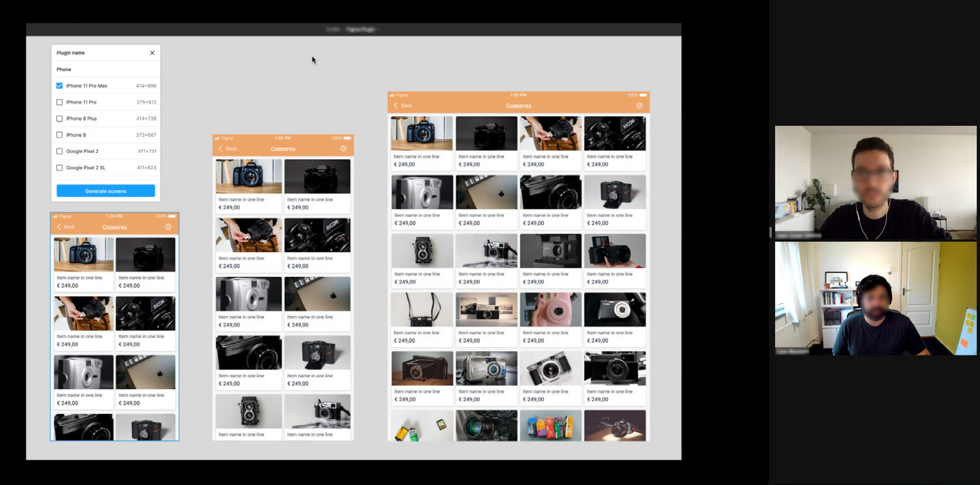Image resolution: width=980 pixels, height=485 pixels.
Task: Click the Back label in the middle Cameras frame
Action: [x=231, y=149]
